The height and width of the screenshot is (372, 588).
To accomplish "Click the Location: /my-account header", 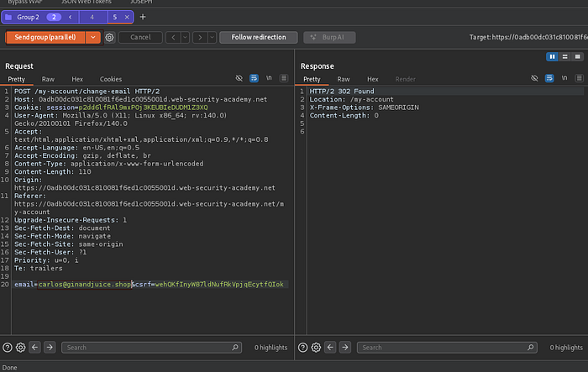I will [x=351, y=99].
